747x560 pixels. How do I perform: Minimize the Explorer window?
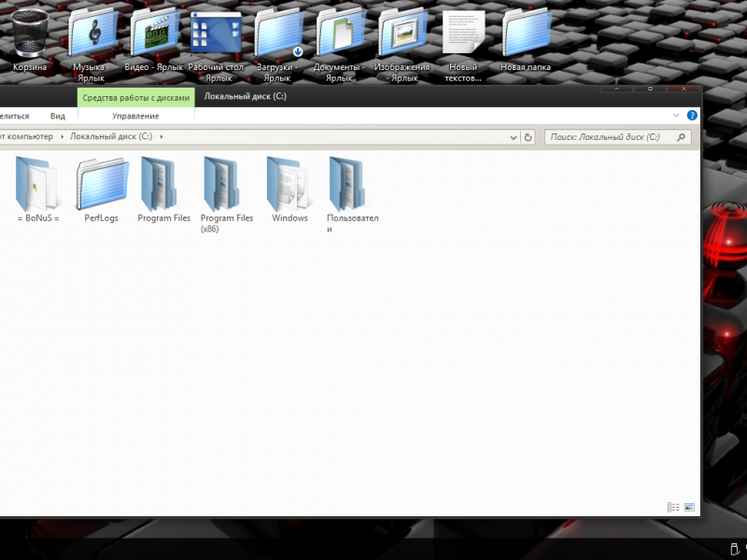coord(616,89)
